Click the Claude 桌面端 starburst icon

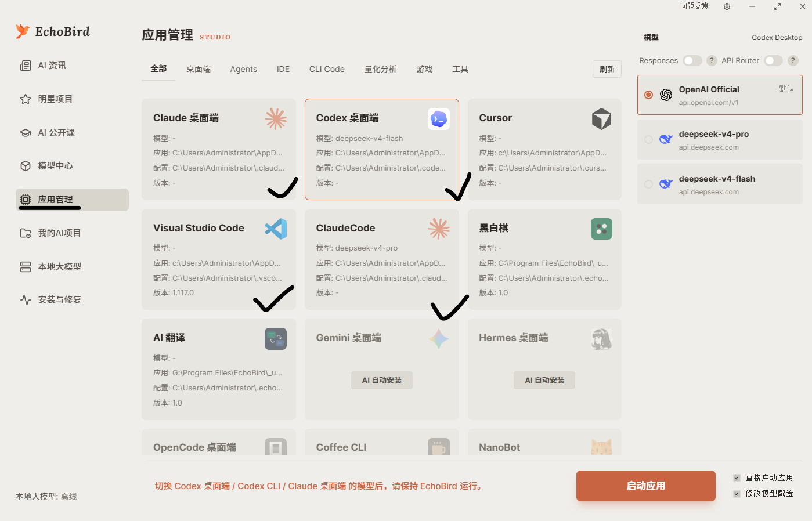[x=276, y=118]
